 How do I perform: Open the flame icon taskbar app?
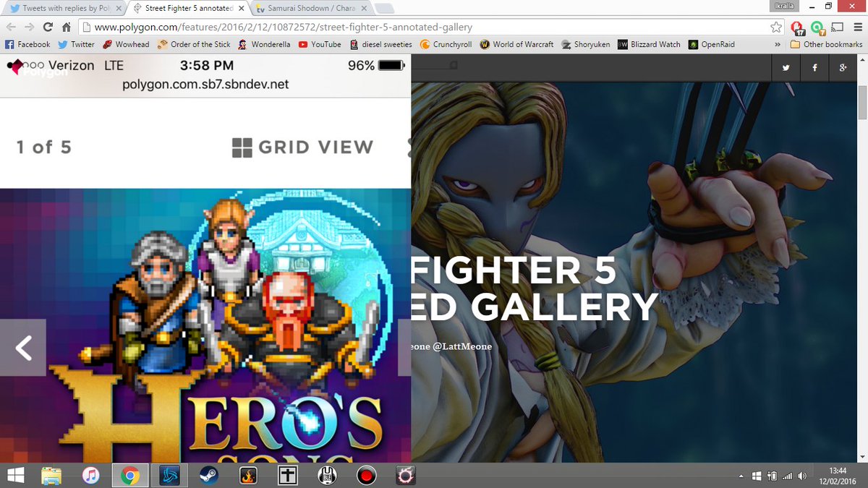coord(248,475)
